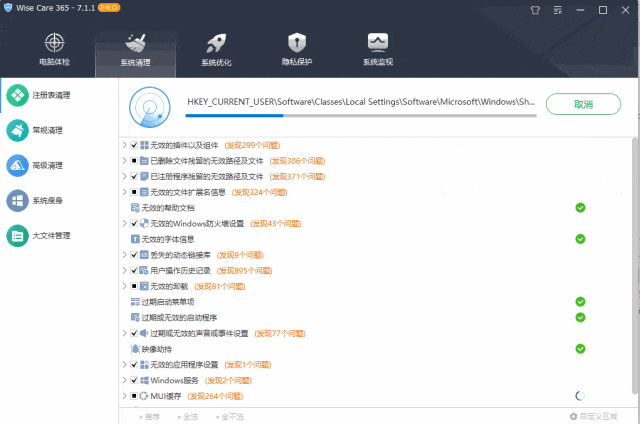Click the 无效的帮助文档 item icon

135,208
